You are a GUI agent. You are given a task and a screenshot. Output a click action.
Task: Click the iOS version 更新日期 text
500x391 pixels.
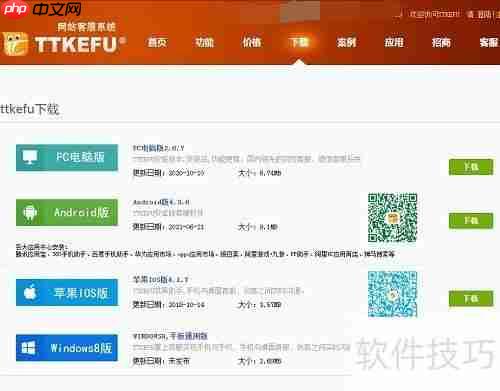(x=168, y=305)
